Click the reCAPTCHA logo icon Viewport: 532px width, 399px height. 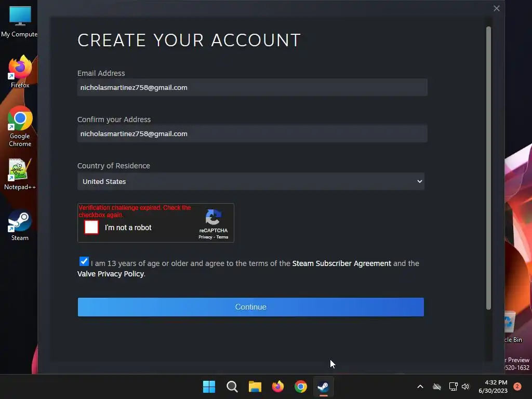[x=214, y=217]
